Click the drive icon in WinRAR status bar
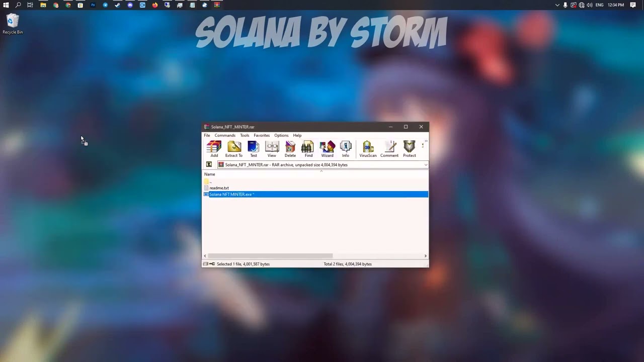Screen dimensions: 644x362 205,264
